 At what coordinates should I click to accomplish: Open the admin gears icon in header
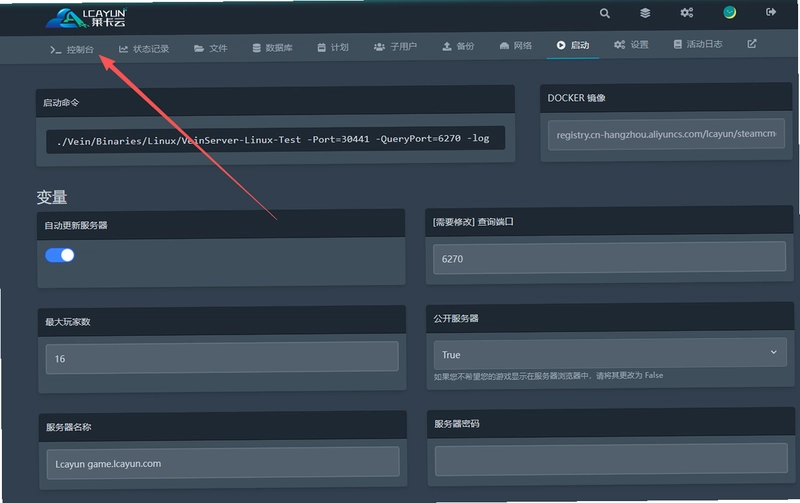point(687,13)
